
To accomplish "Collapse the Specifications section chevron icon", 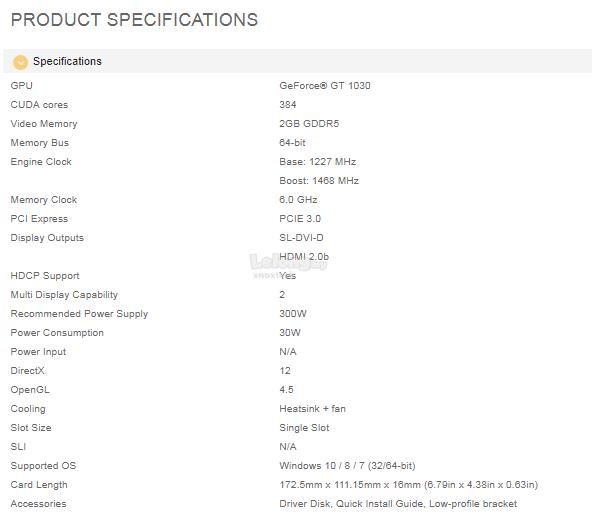I will [20, 62].
